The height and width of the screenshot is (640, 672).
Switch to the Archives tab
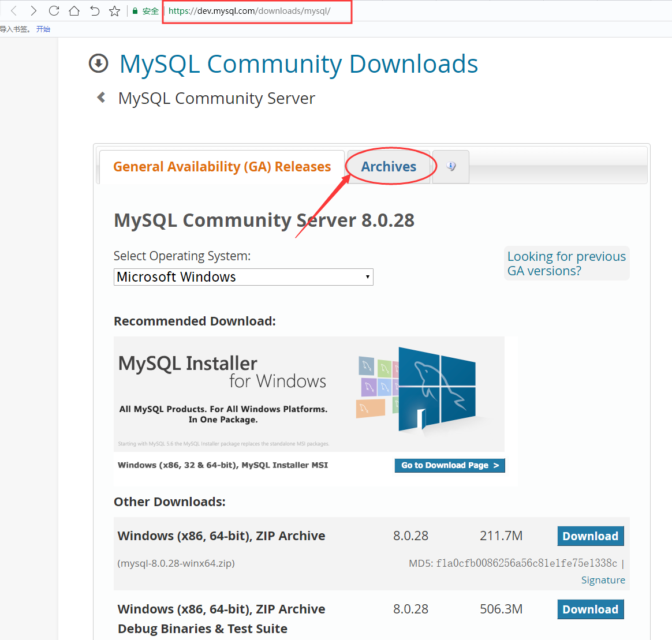[x=389, y=167]
